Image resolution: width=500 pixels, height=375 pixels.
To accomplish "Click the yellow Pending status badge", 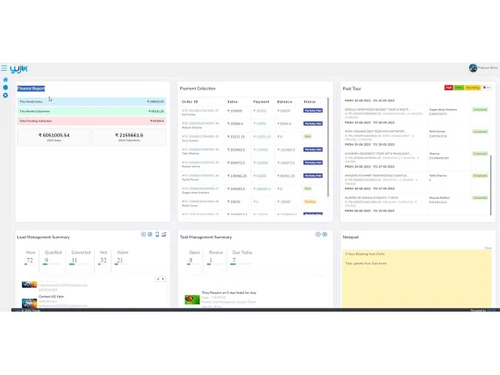I will click(310, 202).
